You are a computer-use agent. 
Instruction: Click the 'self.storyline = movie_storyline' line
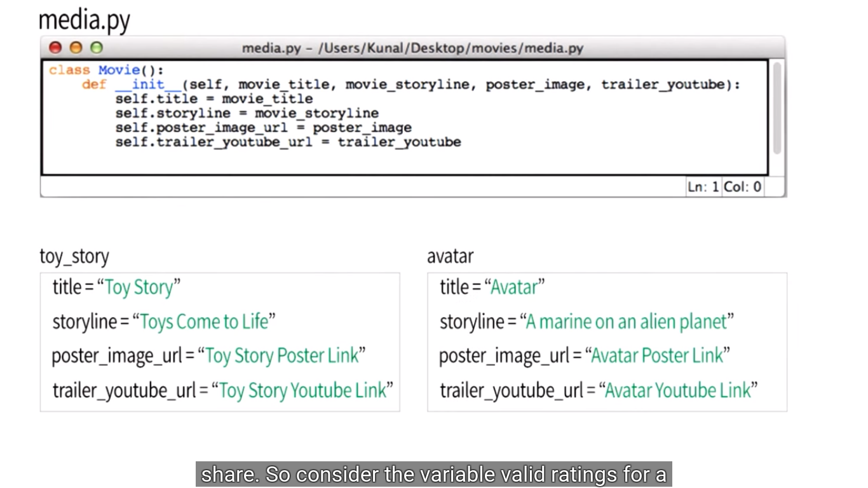coord(247,114)
